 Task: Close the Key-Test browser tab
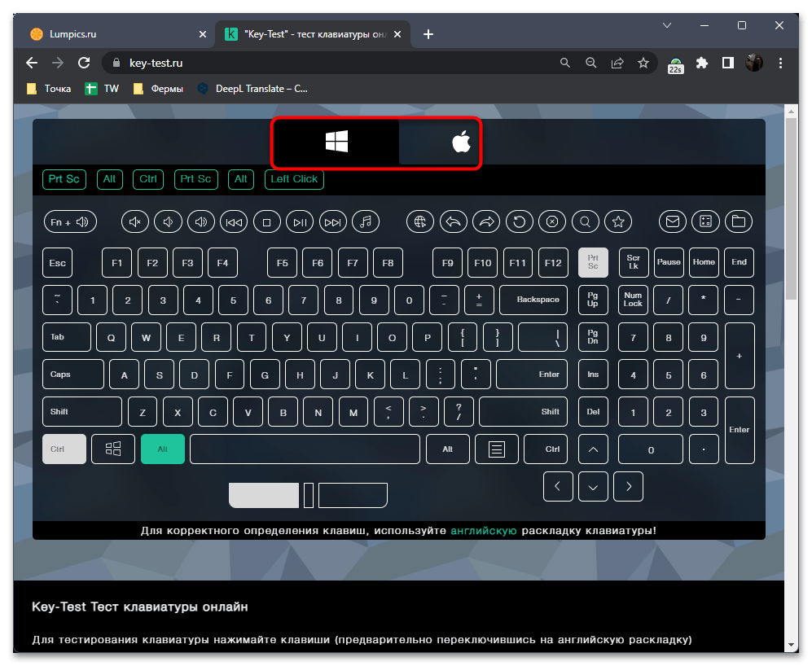(x=397, y=34)
